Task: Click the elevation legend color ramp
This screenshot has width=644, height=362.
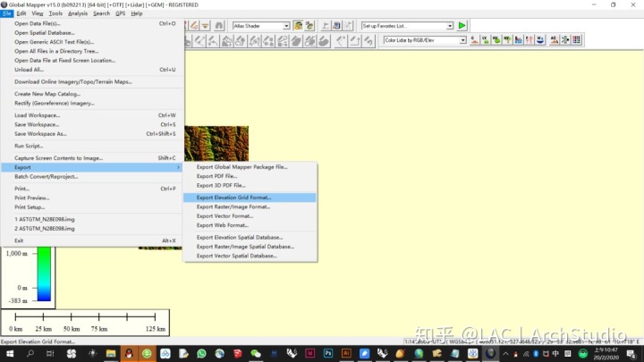Action: pos(44,274)
